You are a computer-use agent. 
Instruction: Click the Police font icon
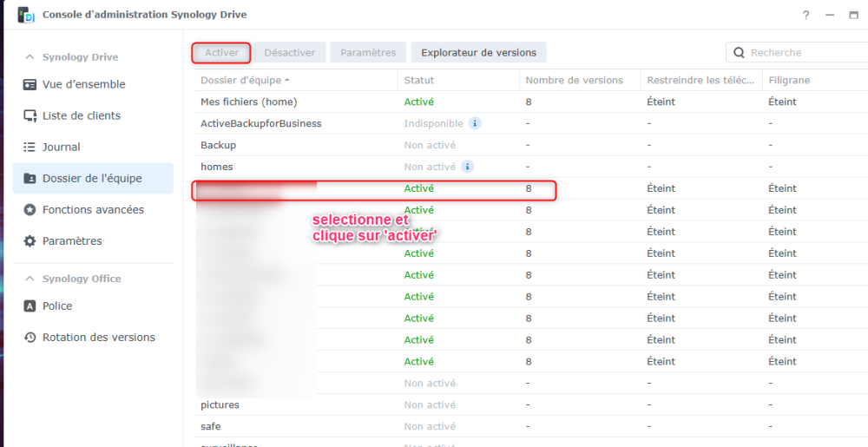coord(30,306)
